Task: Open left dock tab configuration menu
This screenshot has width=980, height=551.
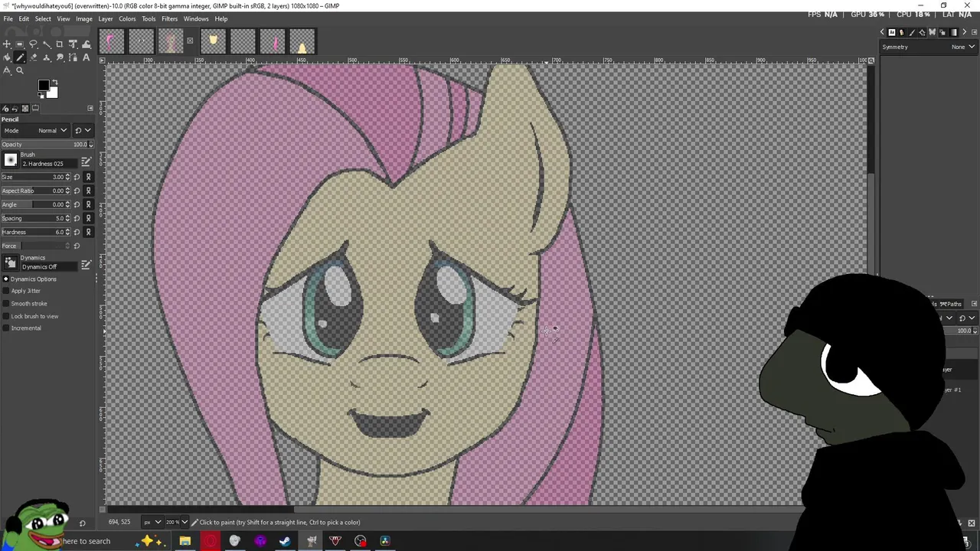Action: point(90,108)
